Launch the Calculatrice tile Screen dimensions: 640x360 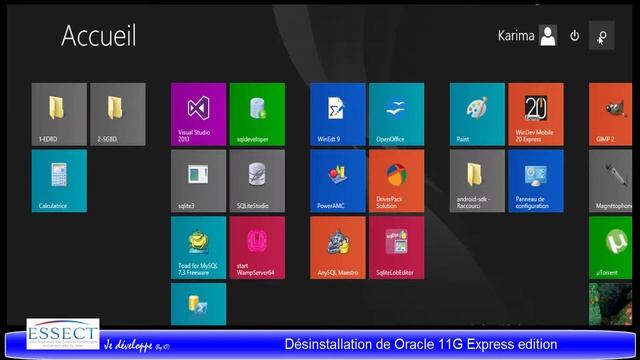pos(59,181)
